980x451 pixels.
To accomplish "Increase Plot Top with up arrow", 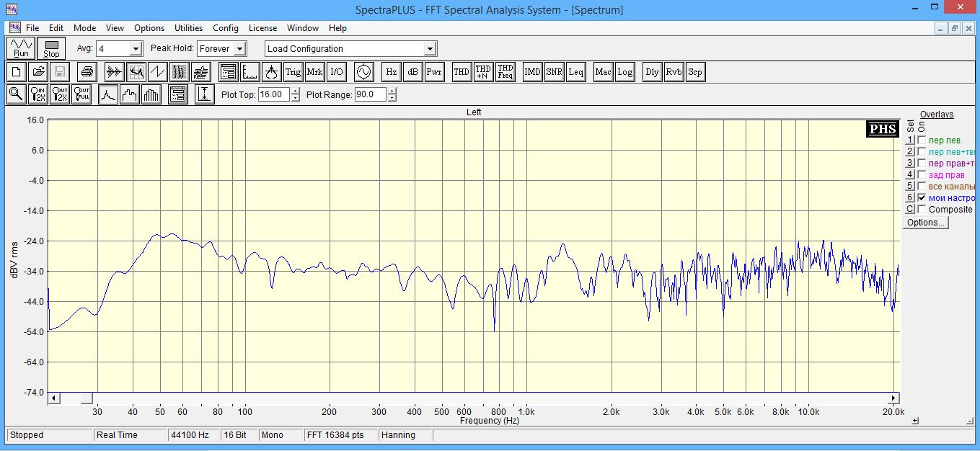I will (296, 91).
